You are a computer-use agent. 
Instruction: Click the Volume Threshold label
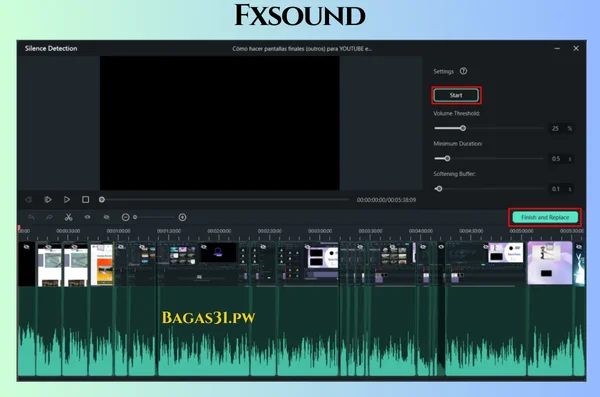point(457,113)
